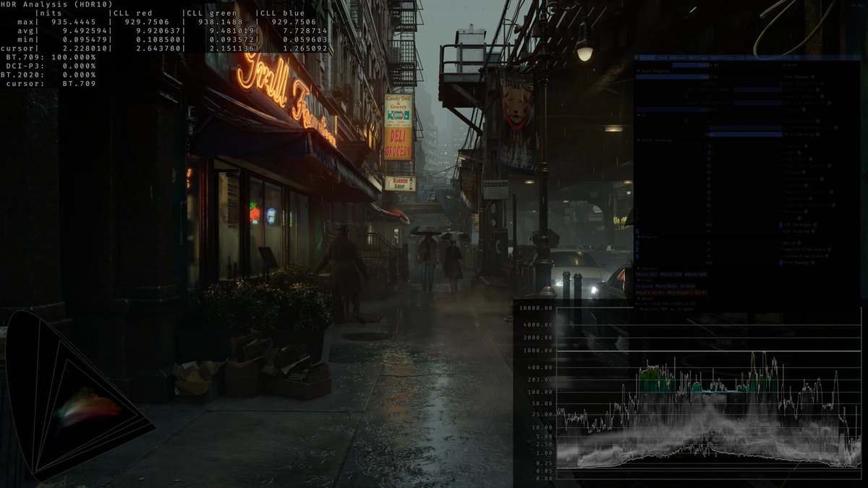Open help icon beside Noise
This screenshot has height=488, width=868.
[x=799, y=243]
